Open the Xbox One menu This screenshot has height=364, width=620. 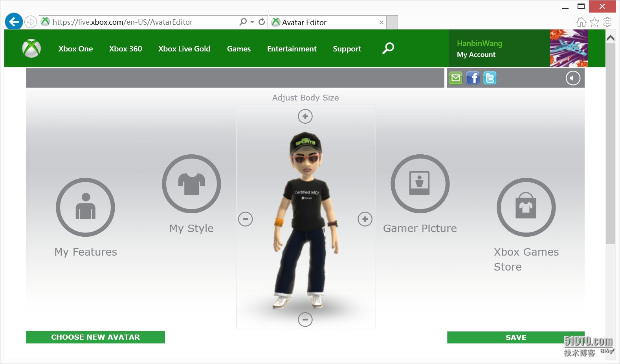[75, 49]
